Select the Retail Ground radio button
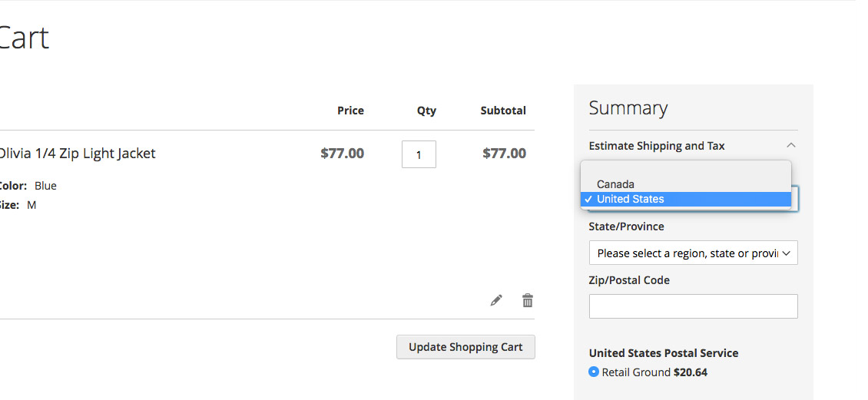The width and height of the screenshot is (868, 400). (x=594, y=372)
